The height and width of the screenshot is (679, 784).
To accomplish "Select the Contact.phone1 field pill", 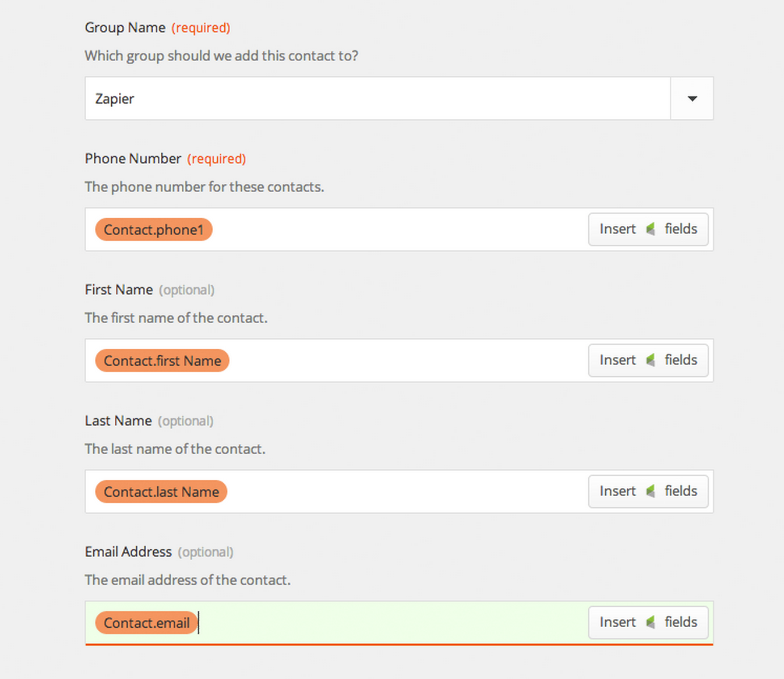I will pyautogui.click(x=154, y=229).
